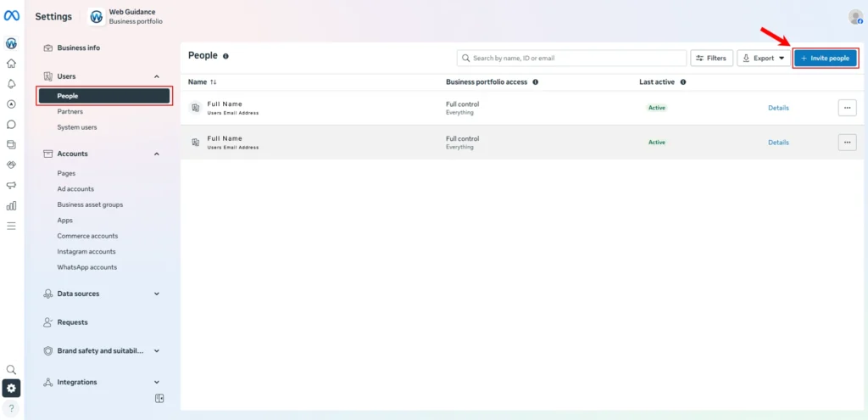Click the second Full Name entry
Screen dimensions: 868x420
[224, 138]
